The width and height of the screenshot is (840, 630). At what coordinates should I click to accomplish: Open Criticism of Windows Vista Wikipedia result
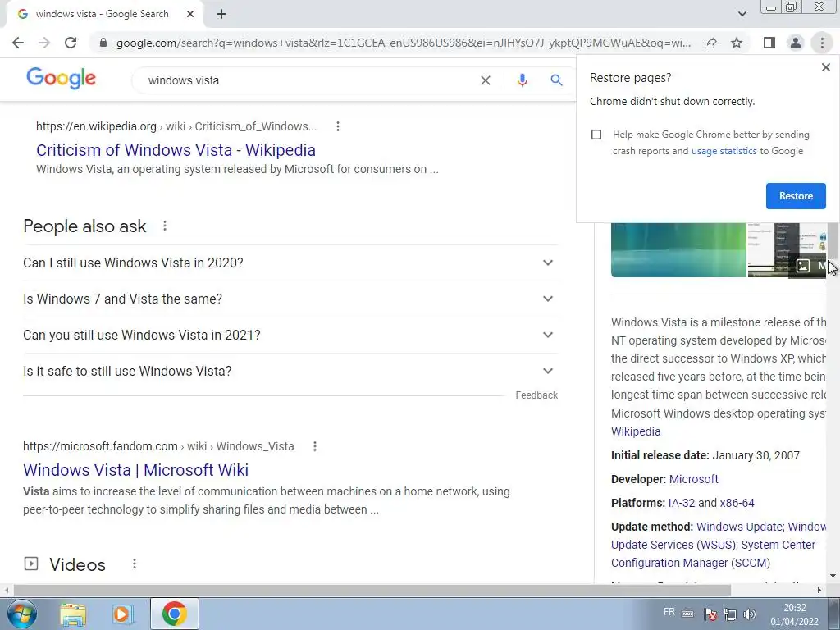(176, 150)
